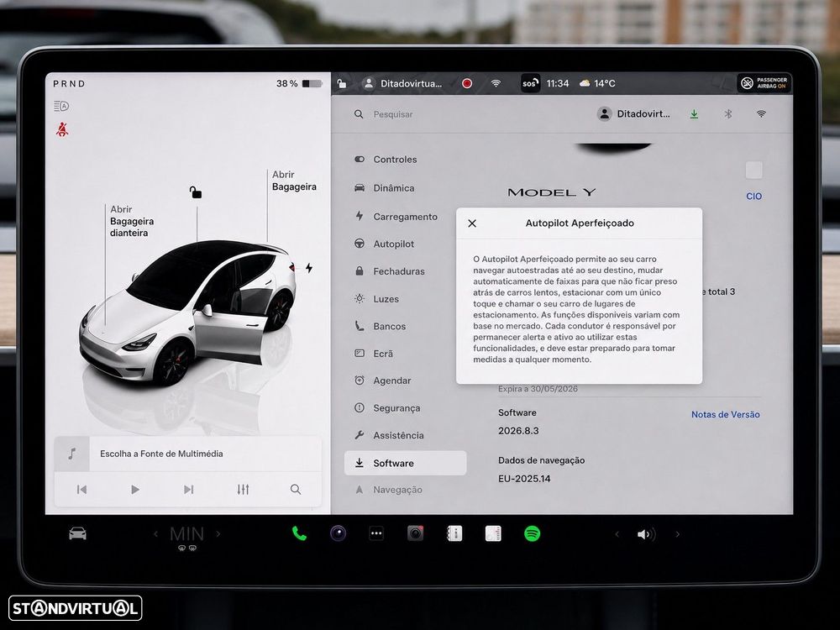This screenshot has height=630, width=840.
Task: Raise climate temperature with right chevron
Action: pyautogui.click(x=218, y=533)
